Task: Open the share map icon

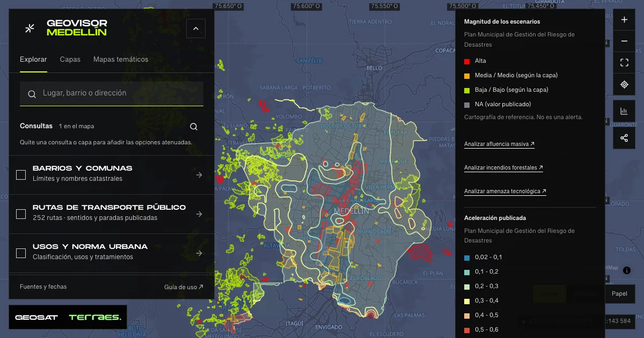Action: coord(624,138)
